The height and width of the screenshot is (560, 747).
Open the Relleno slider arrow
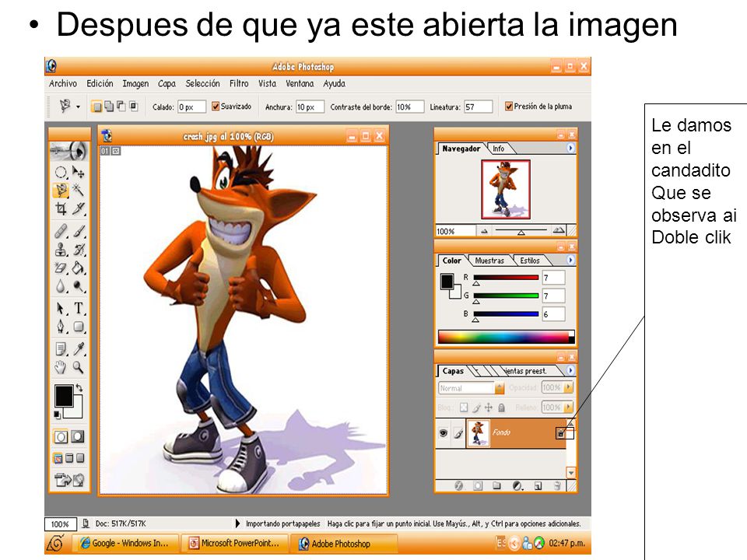coord(568,408)
